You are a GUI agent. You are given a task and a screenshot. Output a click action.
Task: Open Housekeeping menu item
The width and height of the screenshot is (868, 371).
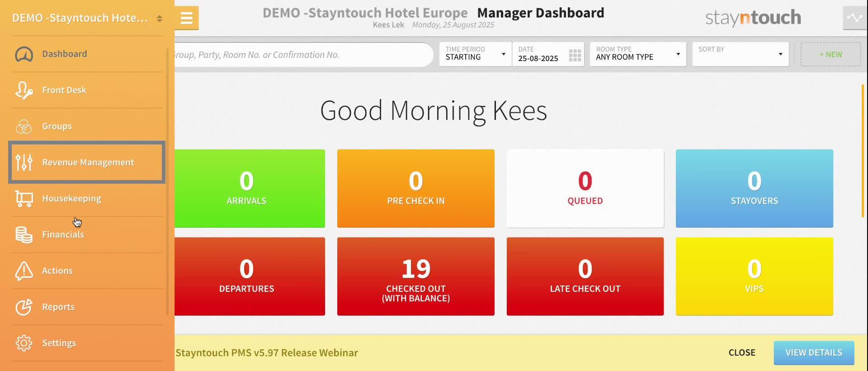coord(87,199)
